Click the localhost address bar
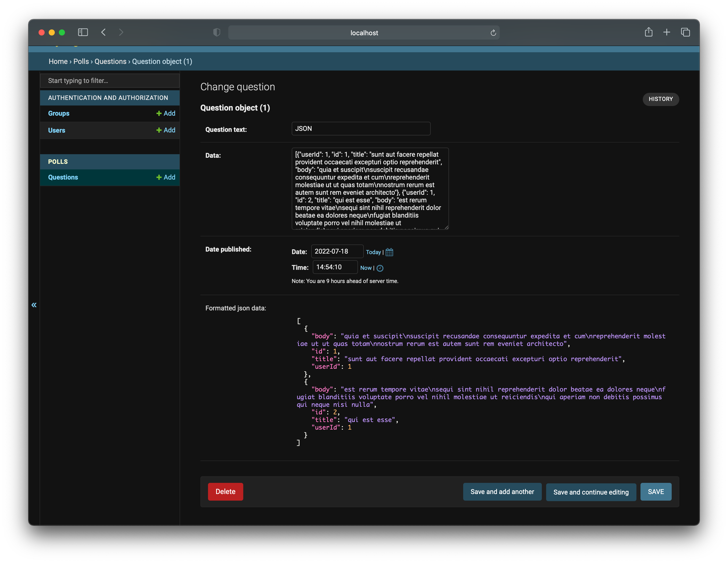The height and width of the screenshot is (563, 728). pyautogui.click(x=364, y=33)
